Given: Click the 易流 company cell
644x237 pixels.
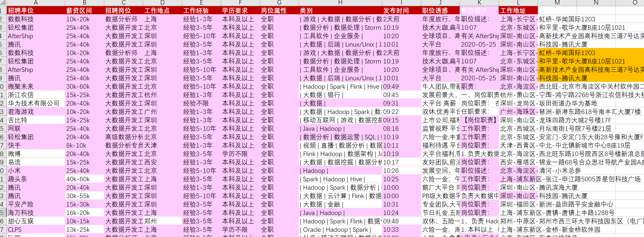Looking at the screenshot, I should [36, 162].
